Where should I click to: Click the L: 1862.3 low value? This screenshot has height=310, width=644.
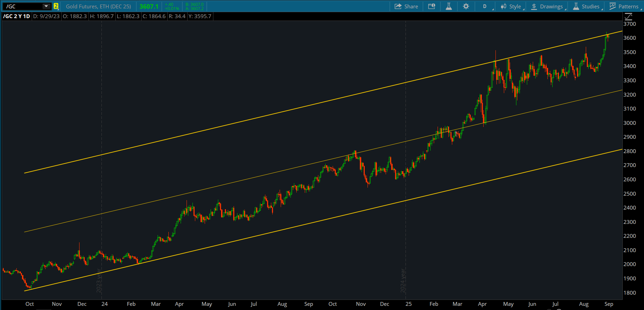pyautogui.click(x=128, y=16)
